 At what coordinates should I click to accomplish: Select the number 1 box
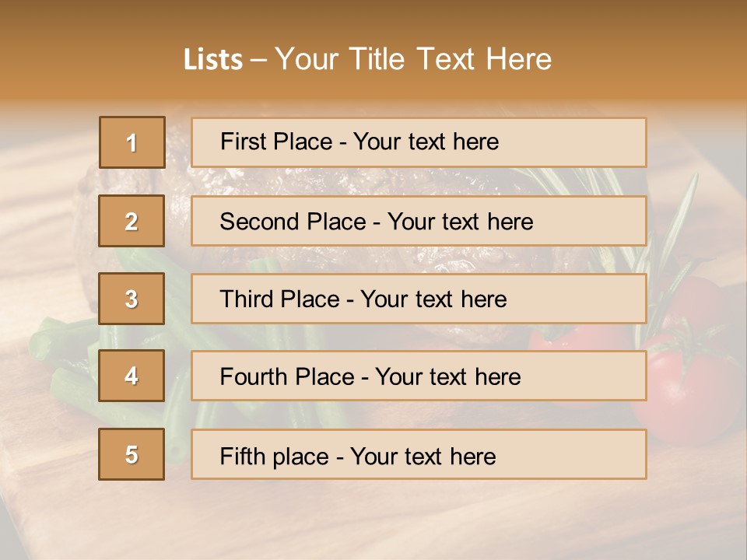[x=132, y=142]
